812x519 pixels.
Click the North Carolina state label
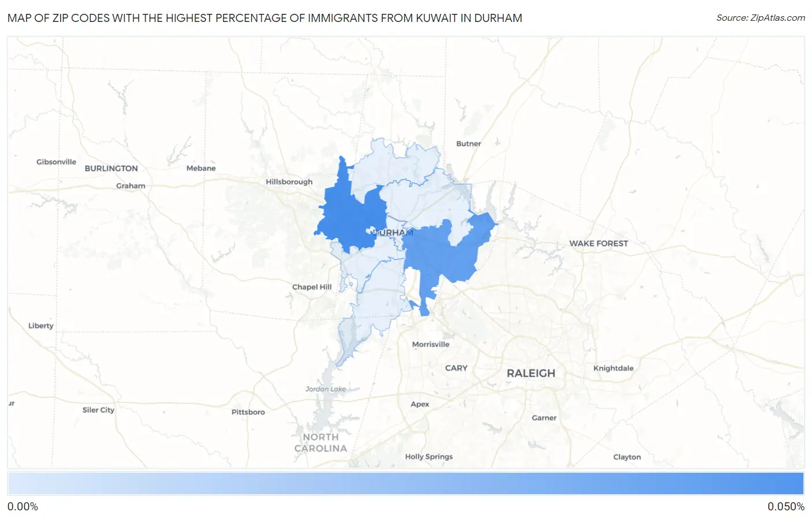[321, 443]
